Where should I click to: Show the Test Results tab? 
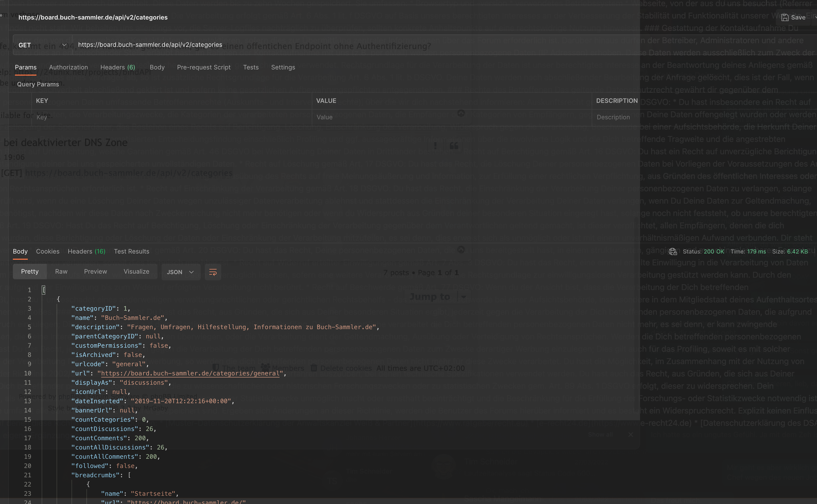pyautogui.click(x=131, y=251)
